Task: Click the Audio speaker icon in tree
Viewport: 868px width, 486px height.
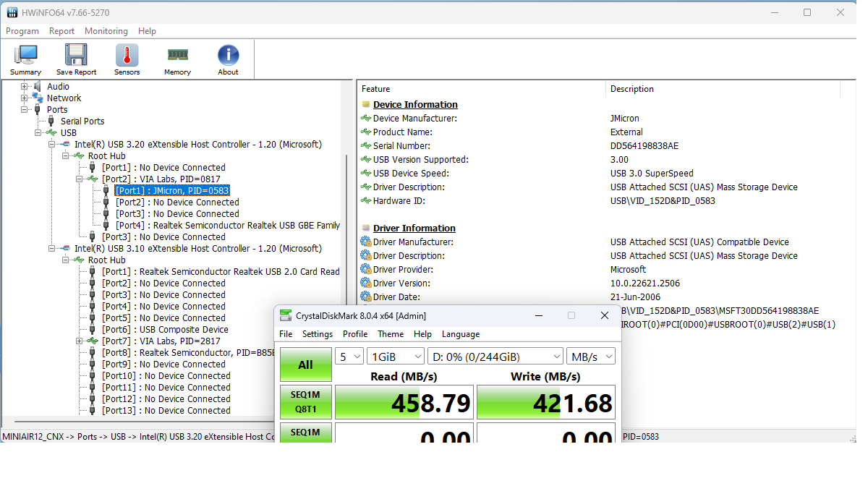Action: pyautogui.click(x=38, y=87)
